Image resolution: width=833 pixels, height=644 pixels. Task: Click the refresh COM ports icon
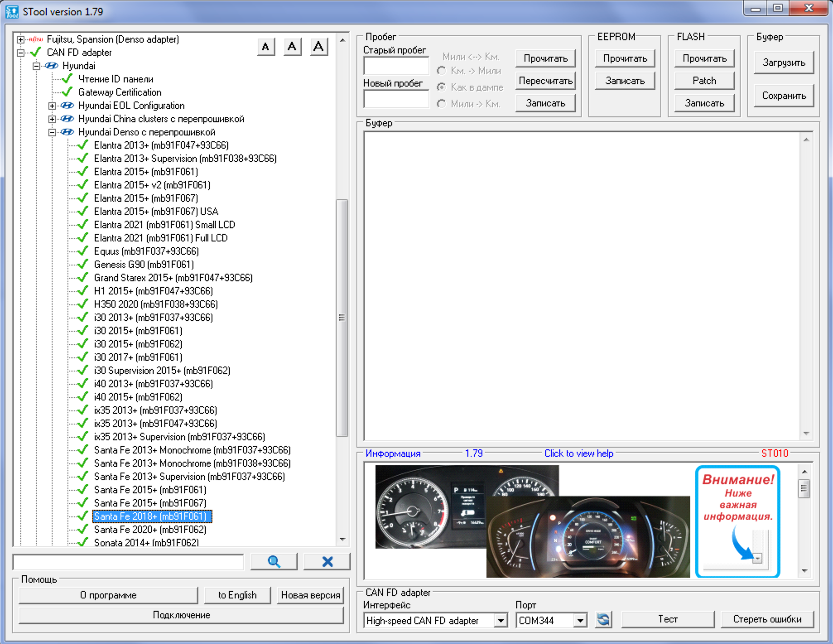point(603,620)
